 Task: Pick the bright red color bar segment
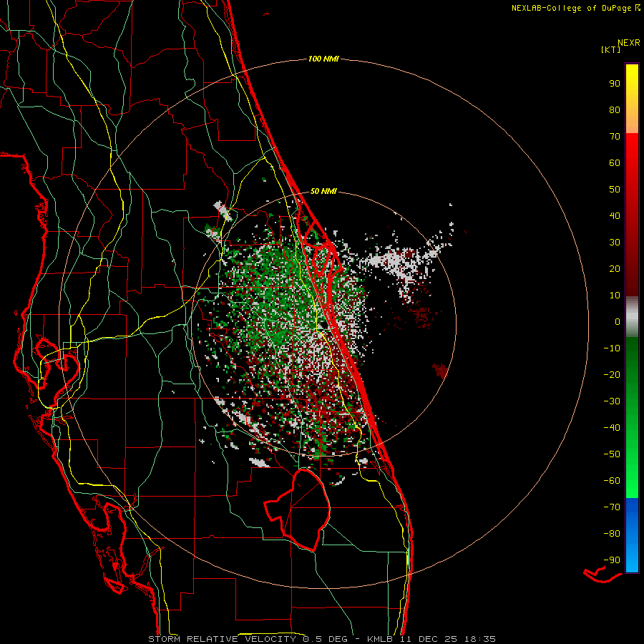pyautogui.click(x=632, y=215)
